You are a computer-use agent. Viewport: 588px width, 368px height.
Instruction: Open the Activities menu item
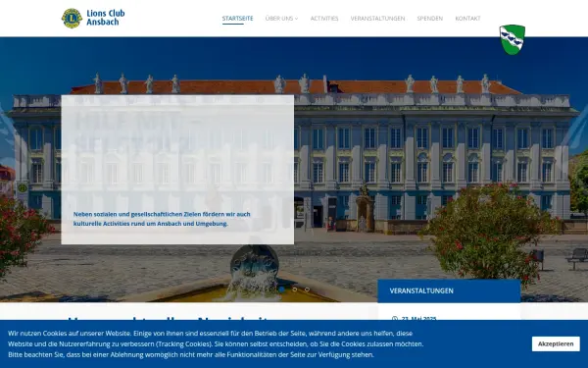pyautogui.click(x=324, y=18)
